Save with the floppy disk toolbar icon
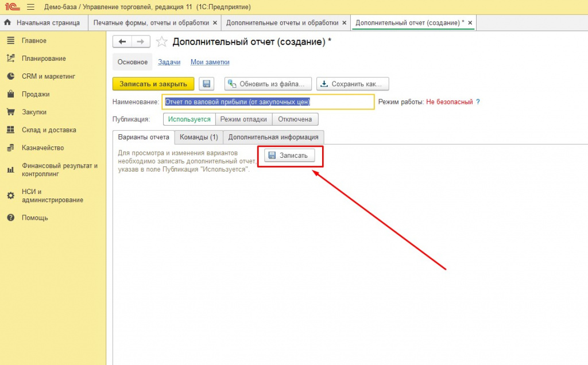Viewport: 588px width, 365px height. pos(207,84)
